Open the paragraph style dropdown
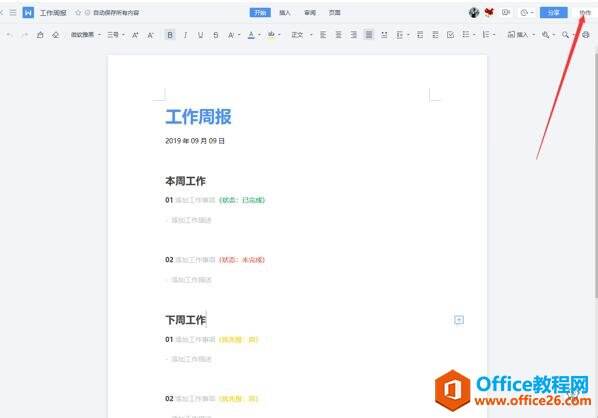 302,35
